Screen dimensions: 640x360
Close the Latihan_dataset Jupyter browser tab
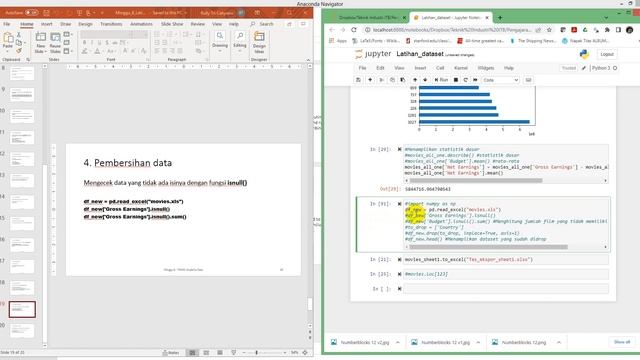487,18
